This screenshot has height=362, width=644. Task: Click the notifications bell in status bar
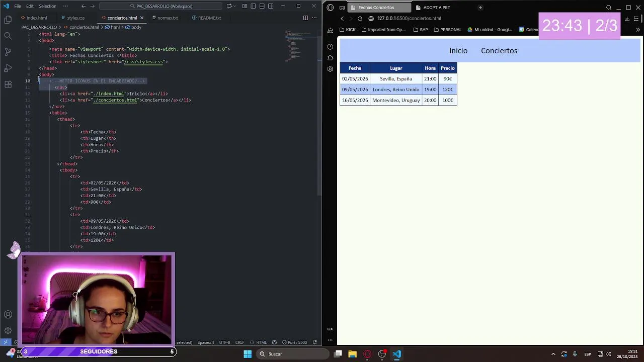(x=315, y=342)
